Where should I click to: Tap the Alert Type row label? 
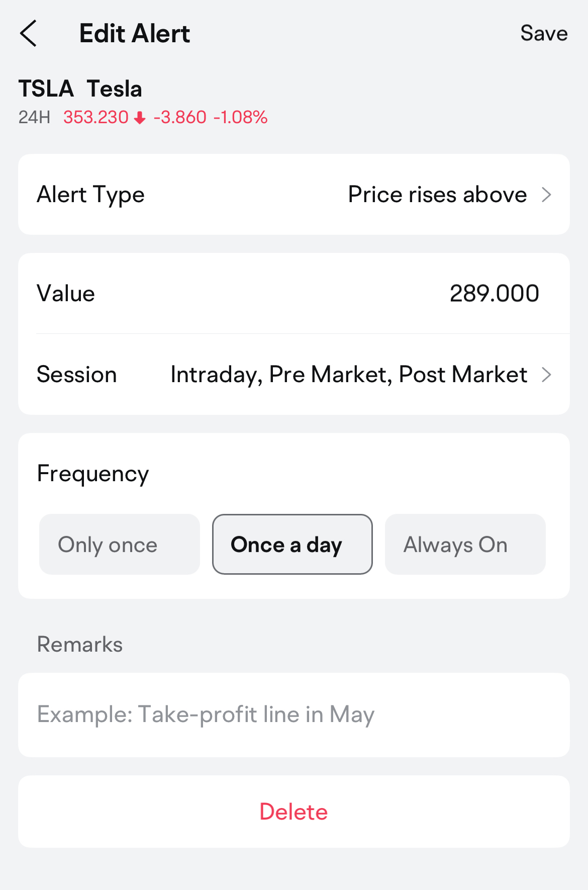[x=91, y=195]
